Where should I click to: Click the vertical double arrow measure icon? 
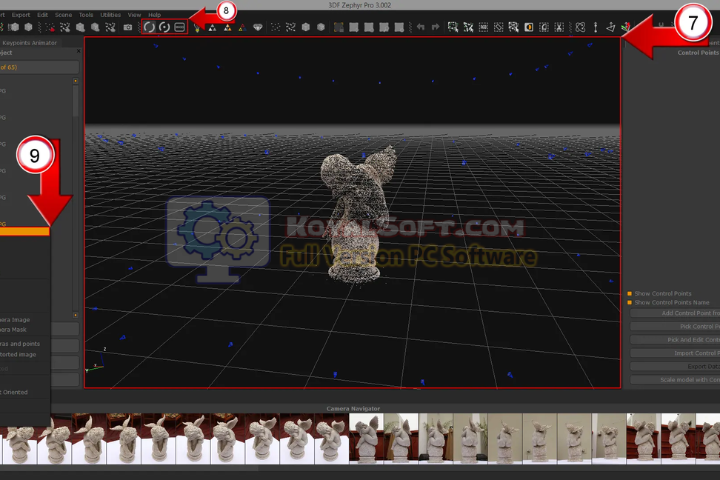[x=596, y=28]
